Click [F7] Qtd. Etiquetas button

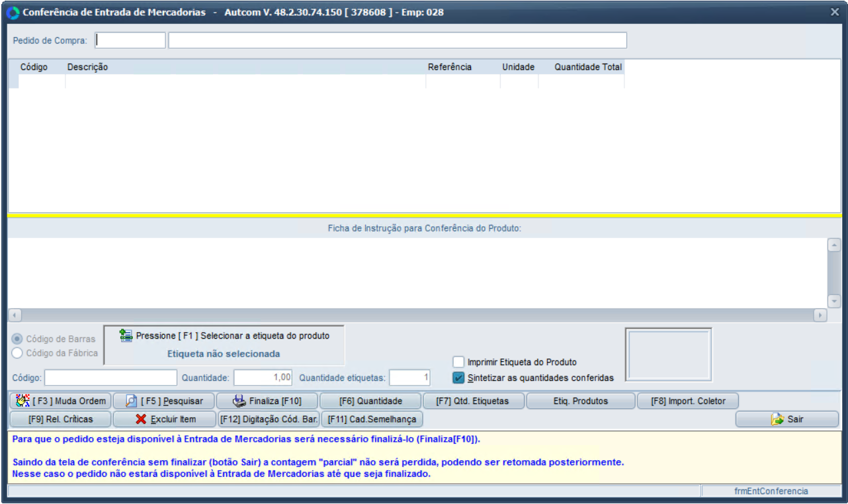pyautogui.click(x=474, y=401)
